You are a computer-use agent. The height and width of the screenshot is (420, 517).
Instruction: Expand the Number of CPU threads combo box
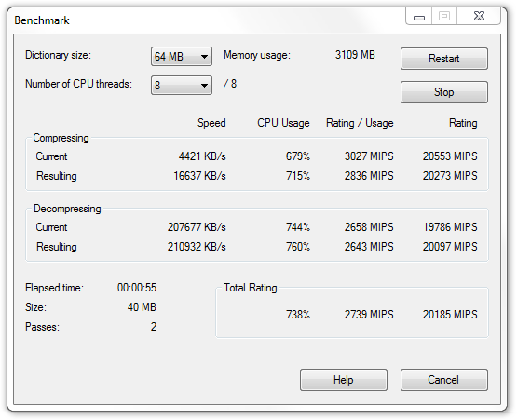[x=182, y=86]
